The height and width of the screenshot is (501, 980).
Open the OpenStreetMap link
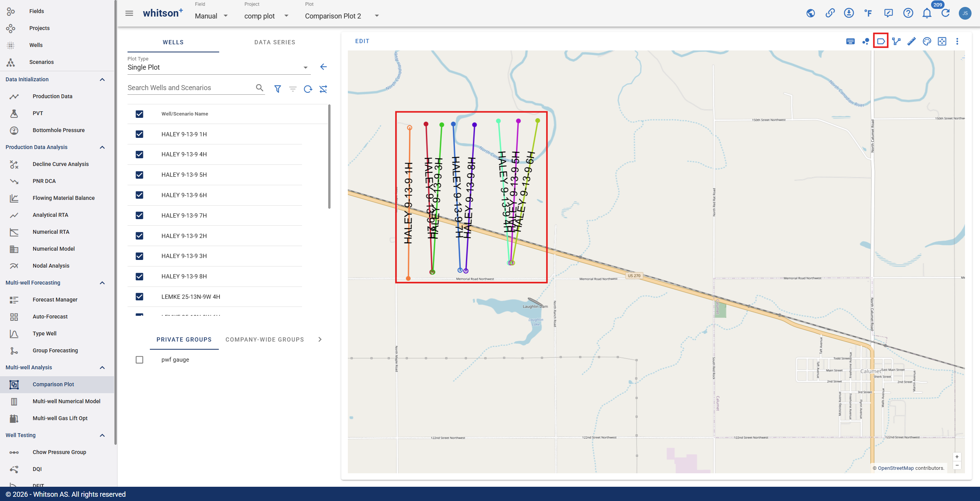896,468
